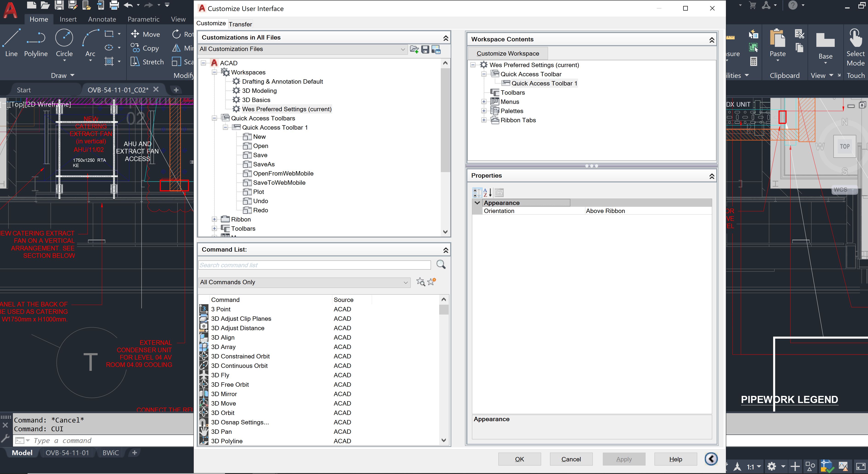The height and width of the screenshot is (474, 868).
Task: Expand the Palettes node in Workspace Contents
Action: 484,111
